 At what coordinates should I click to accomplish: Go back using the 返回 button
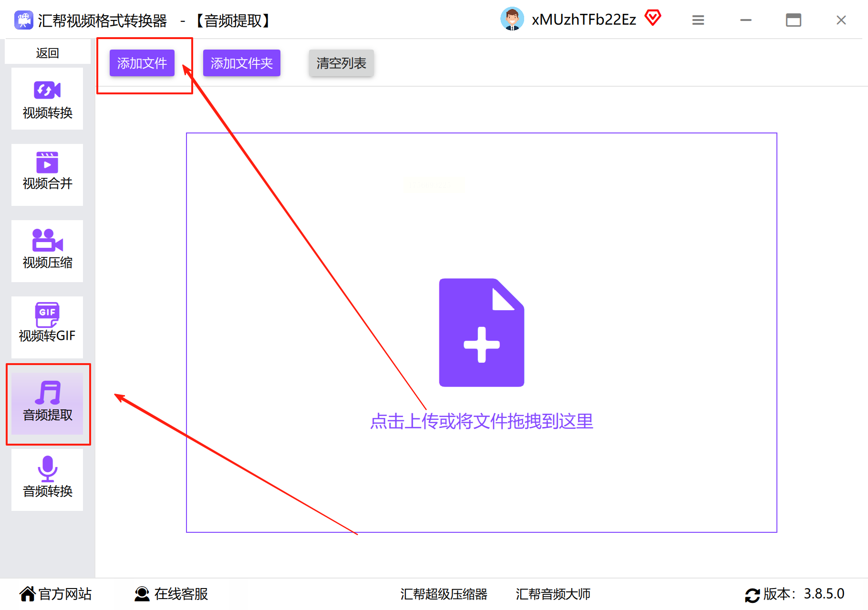(x=48, y=52)
